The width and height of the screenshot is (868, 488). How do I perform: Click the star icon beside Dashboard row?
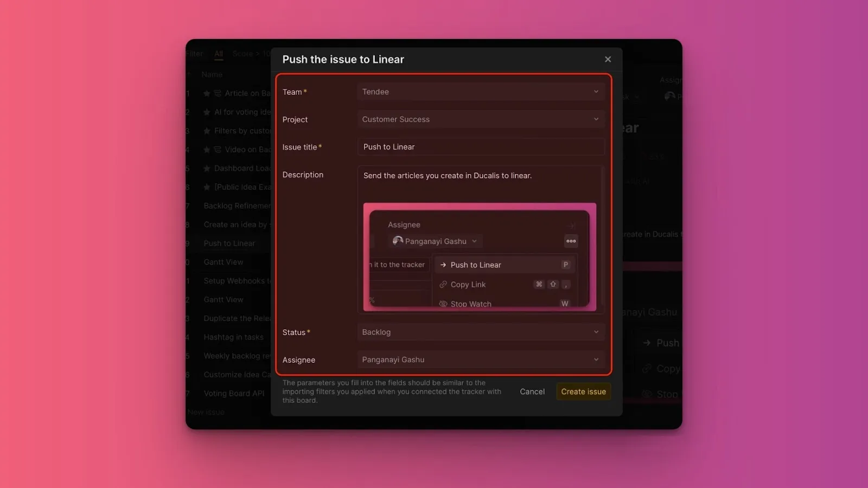[x=207, y=169]
